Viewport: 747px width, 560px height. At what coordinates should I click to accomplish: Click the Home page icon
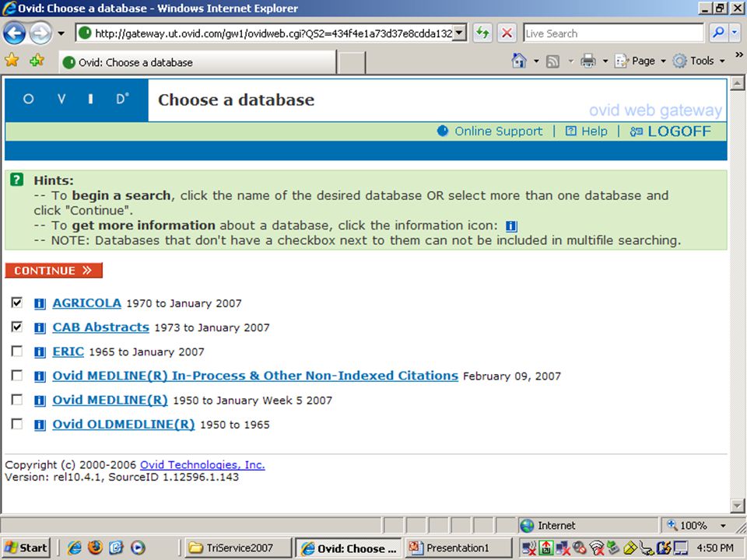pyautogui.click(x=519, y=61)
